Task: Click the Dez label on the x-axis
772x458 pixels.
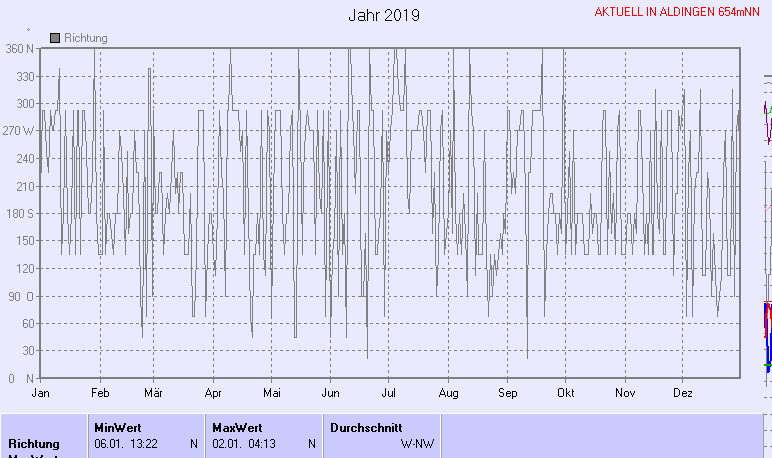Action: click(x=683, y=394)
